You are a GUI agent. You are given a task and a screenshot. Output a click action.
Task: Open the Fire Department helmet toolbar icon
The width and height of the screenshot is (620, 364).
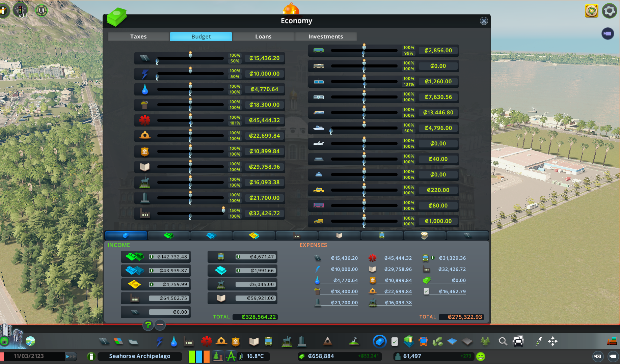point(221,342)
